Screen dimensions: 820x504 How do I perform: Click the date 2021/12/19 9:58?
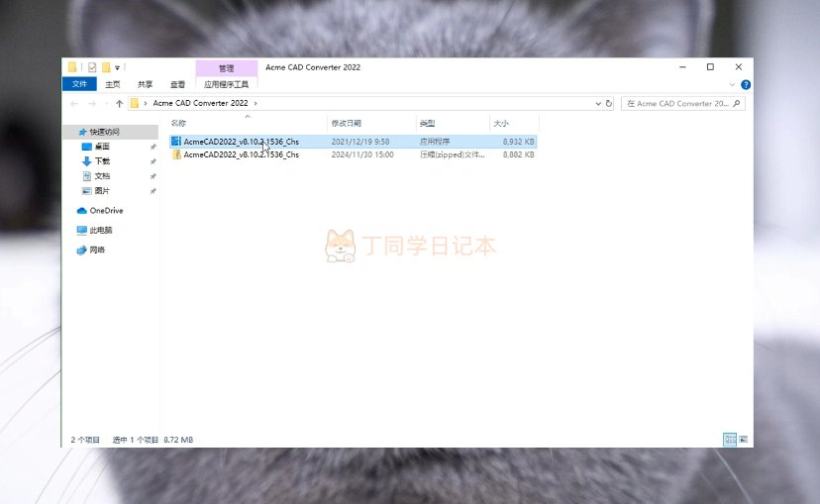(x=360, y=142)
